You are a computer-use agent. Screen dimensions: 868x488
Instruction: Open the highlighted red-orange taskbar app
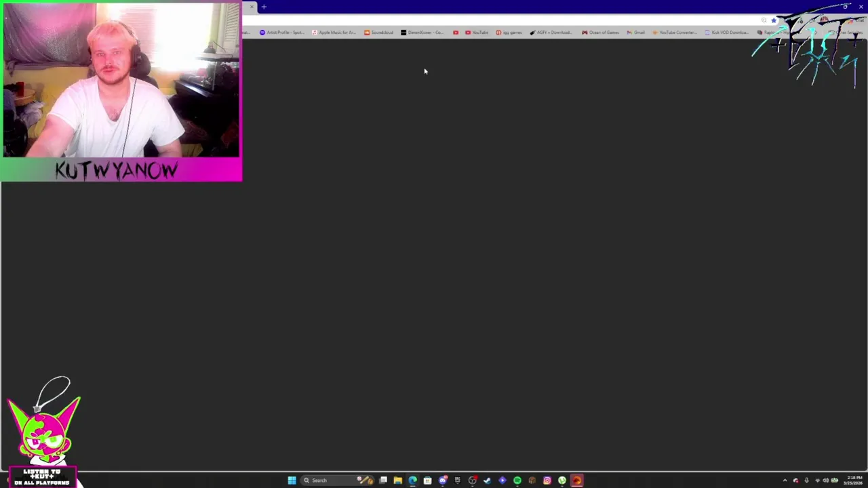point(577,481)
